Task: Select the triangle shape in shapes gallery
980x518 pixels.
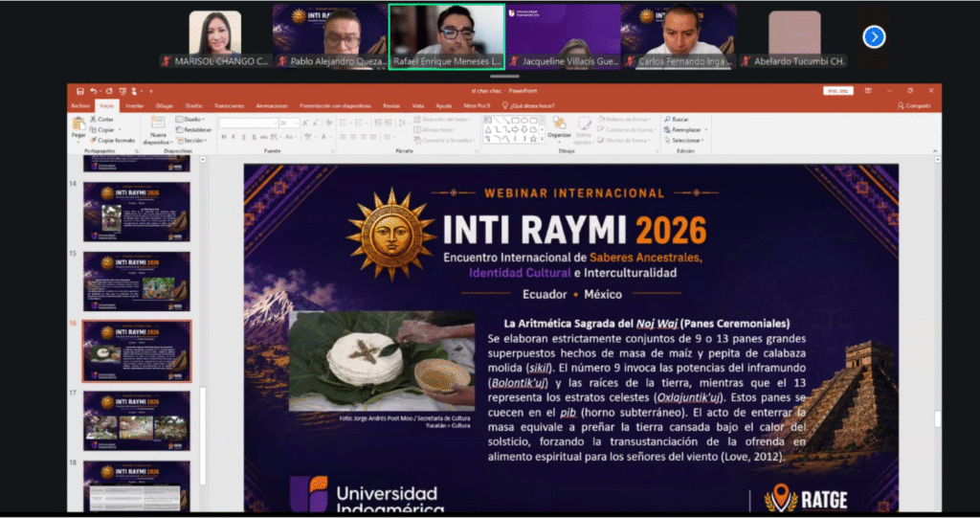Action: (x=488, y=129)
